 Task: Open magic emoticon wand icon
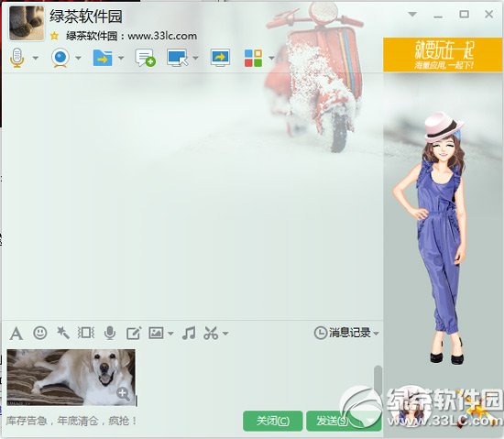pyautogui.click(x=63, y=333)
